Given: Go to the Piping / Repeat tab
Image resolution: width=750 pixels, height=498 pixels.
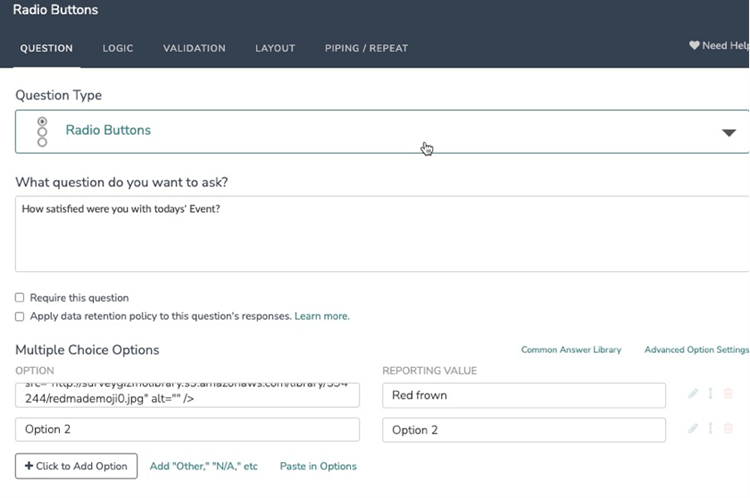Looking at the screenshot, I should 366,48.
